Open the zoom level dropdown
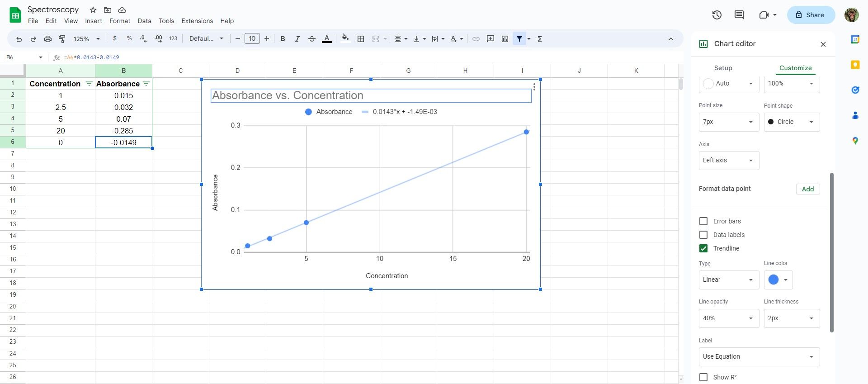 click(87, 39)
